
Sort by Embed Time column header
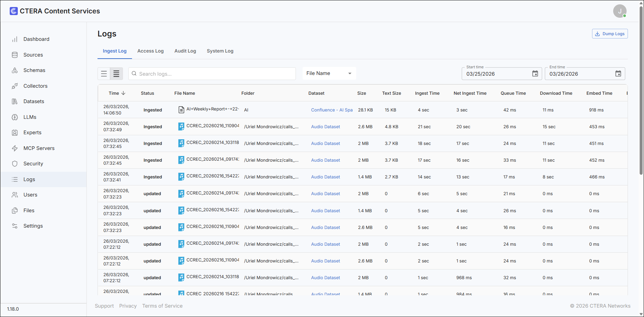pos(599,93)
